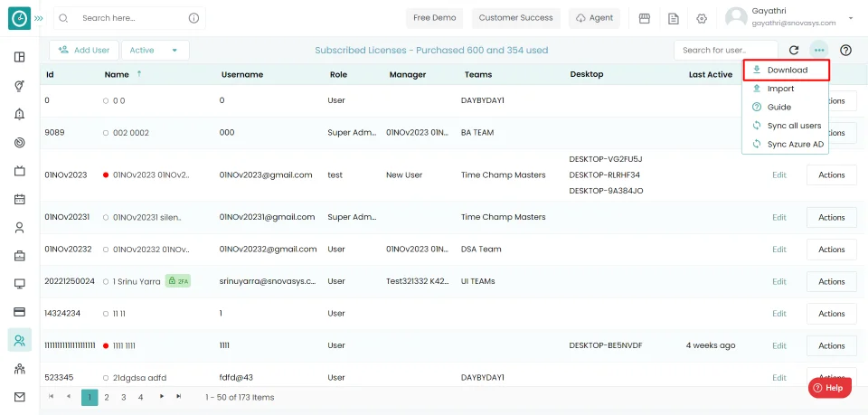The height and width of the screenshot is (415, 868).
Task: Select Download from the options menu
Action: point(786,71)
